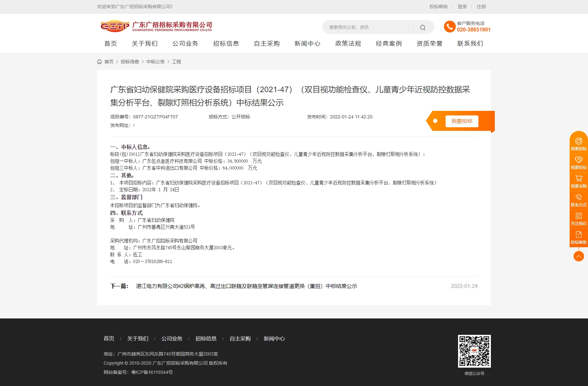Click footer 新闻中心 link
Viewport: 588px width, 386px height.
(x=274, y=339)
